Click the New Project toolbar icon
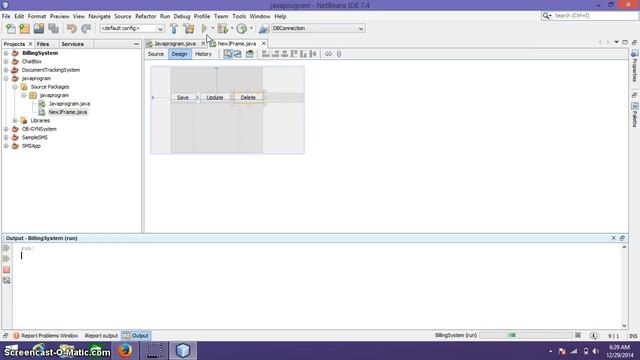Image resolution: width=640 pixels, height=360 pixels. (24, 28)
